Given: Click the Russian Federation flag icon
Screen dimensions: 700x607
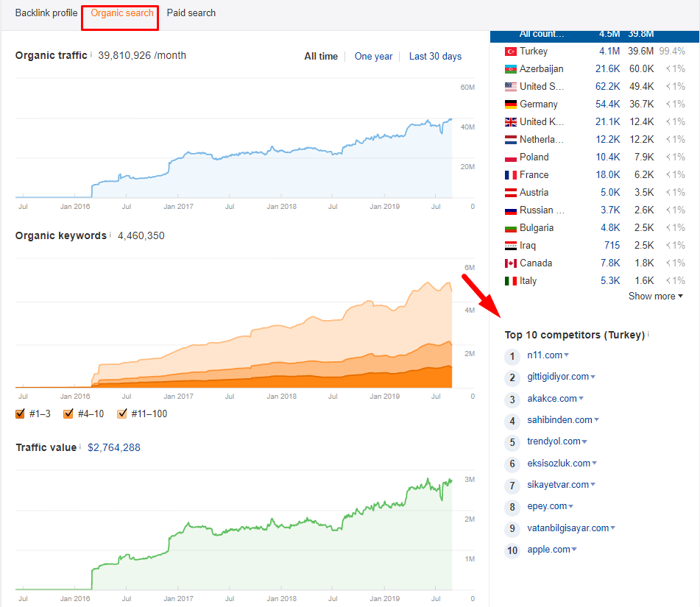Looking at the screenshot, I should (511, 210).
